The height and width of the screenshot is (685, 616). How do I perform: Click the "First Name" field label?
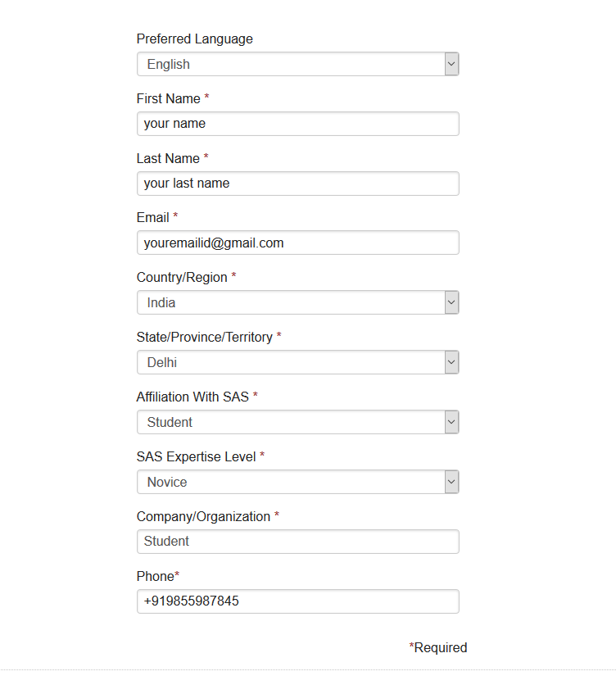pyautogui.click(x=168, y=98)
